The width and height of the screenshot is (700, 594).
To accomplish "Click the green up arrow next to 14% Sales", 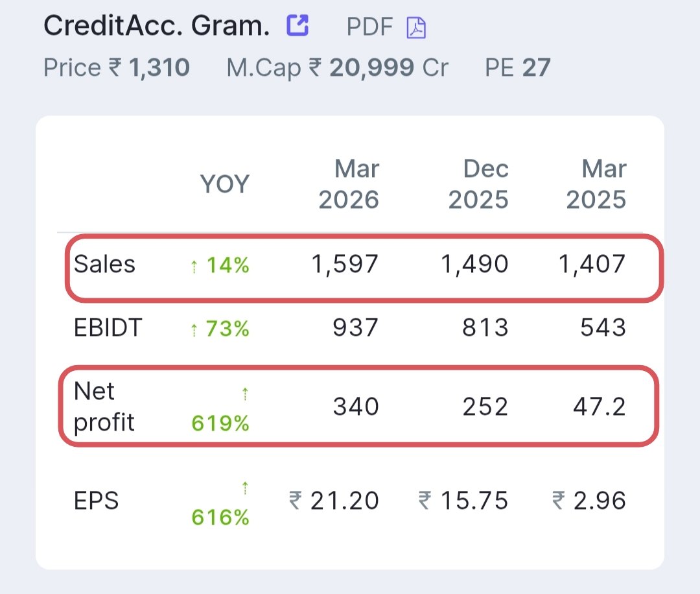I will 194,267.
